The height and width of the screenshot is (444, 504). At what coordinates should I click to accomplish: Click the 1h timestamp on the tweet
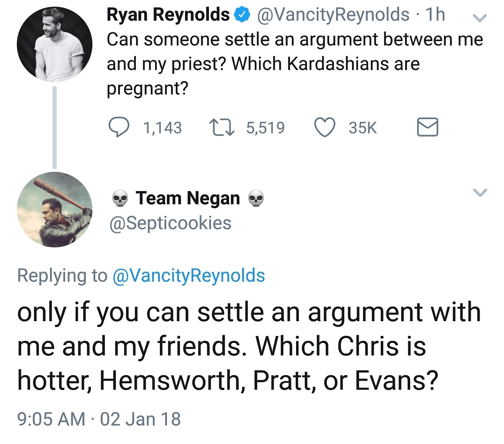(435, 15)
